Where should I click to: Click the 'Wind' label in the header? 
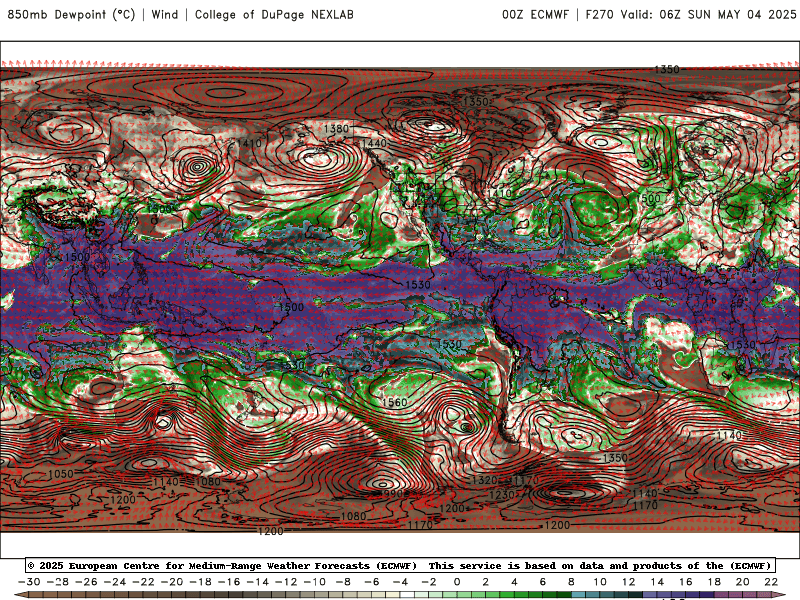tap(165, 14)
